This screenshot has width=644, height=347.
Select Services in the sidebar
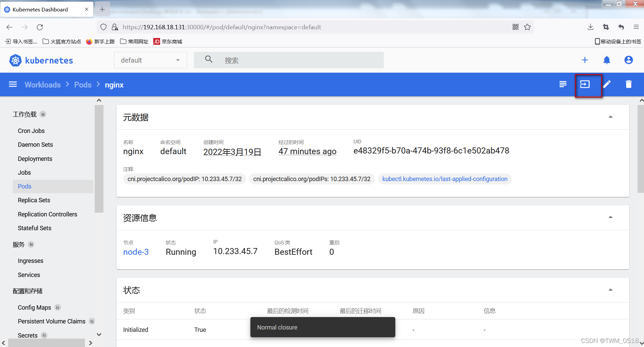click(x=29, y=275)
